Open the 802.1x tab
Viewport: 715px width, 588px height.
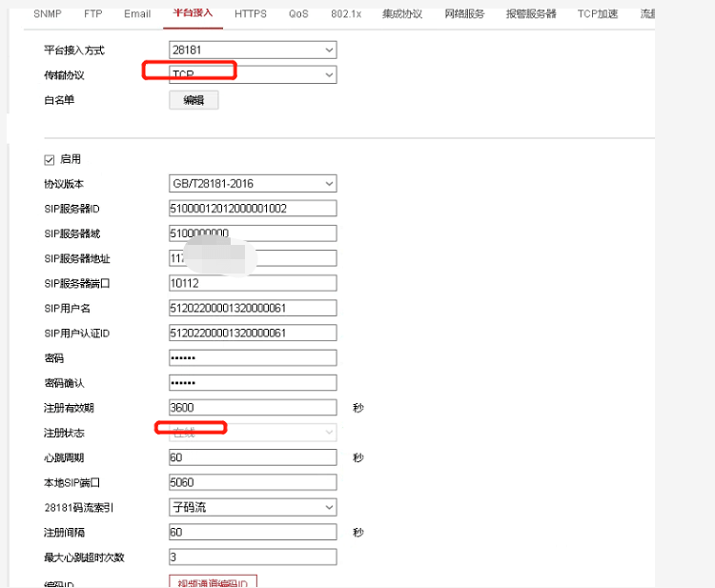(346, 14)
